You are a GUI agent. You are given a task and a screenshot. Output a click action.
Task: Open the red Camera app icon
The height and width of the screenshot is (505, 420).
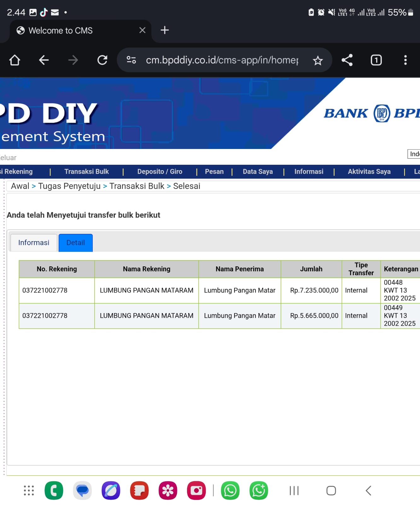click(x=196, y=490)
